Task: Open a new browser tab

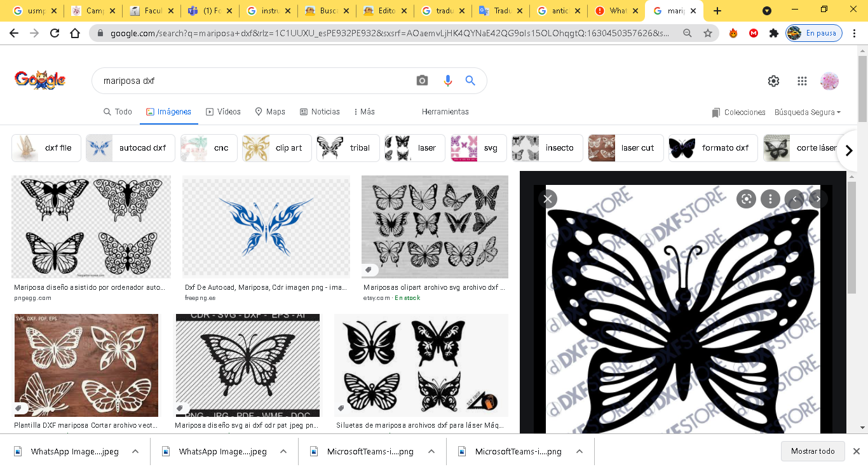Action: click(x=717, y=11)
